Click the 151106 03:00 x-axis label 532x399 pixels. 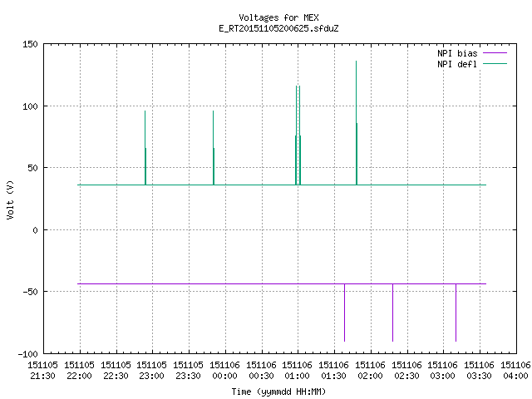click(x=443, y=371)
